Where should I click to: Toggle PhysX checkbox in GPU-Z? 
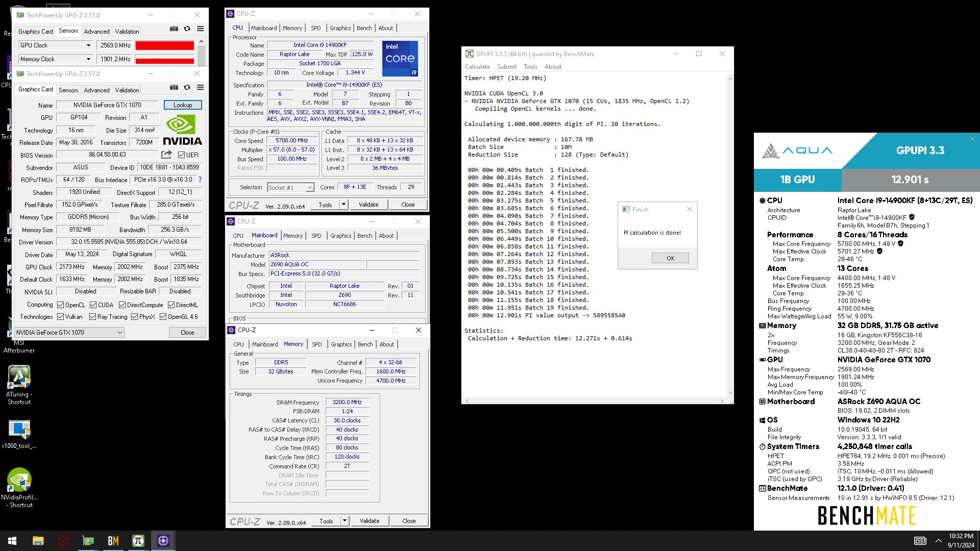[134, 317]
